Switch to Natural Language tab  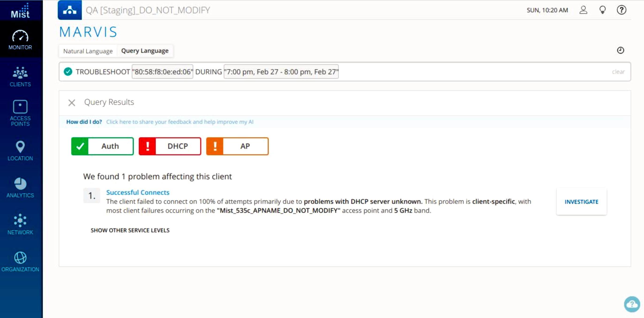click(88, 51)
